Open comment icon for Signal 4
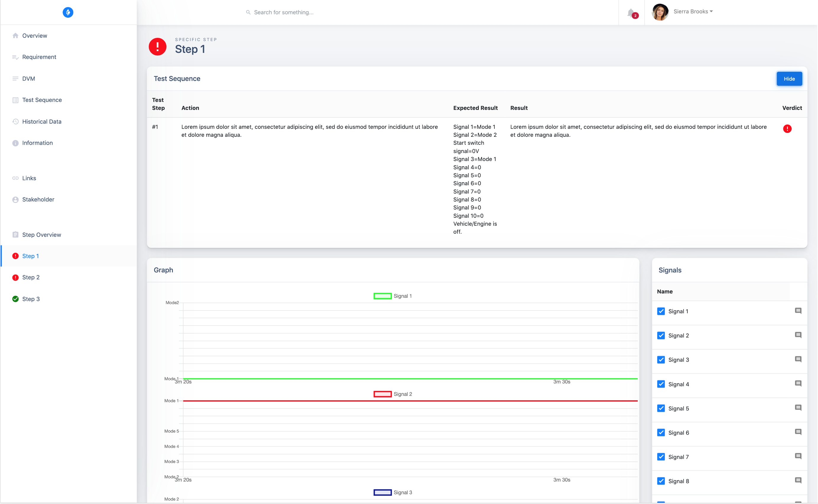The image size is (818, 504). click(798, 384)
